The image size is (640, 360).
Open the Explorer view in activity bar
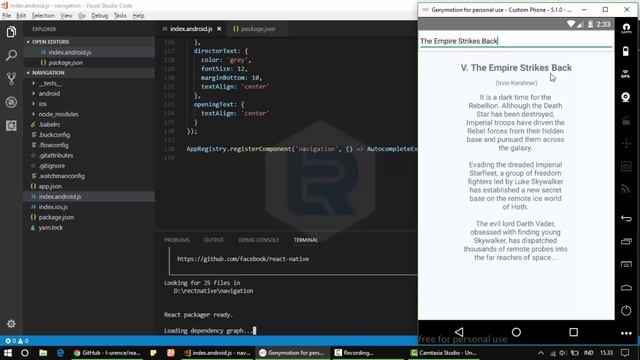pyautogui.click(x=11, y=32)
